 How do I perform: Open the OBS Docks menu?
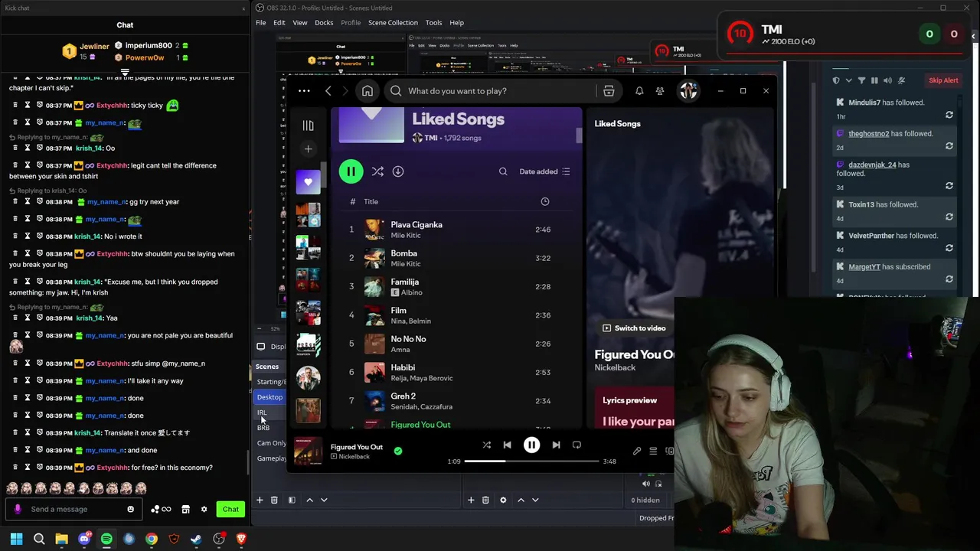[324, 23]
